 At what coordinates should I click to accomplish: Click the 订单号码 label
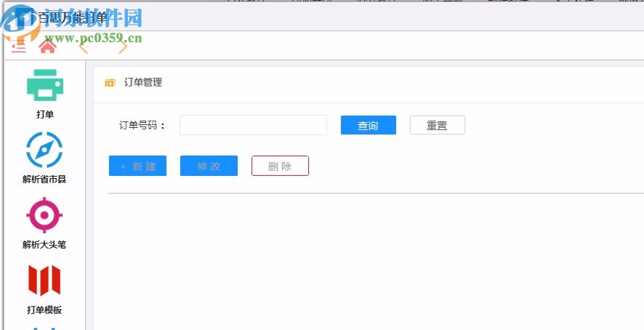(142, 125)
